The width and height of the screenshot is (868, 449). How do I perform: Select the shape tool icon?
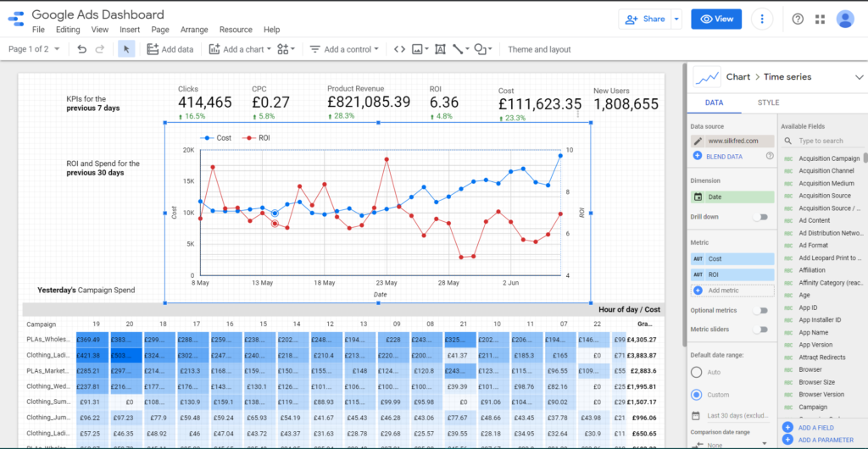(481, 49)
